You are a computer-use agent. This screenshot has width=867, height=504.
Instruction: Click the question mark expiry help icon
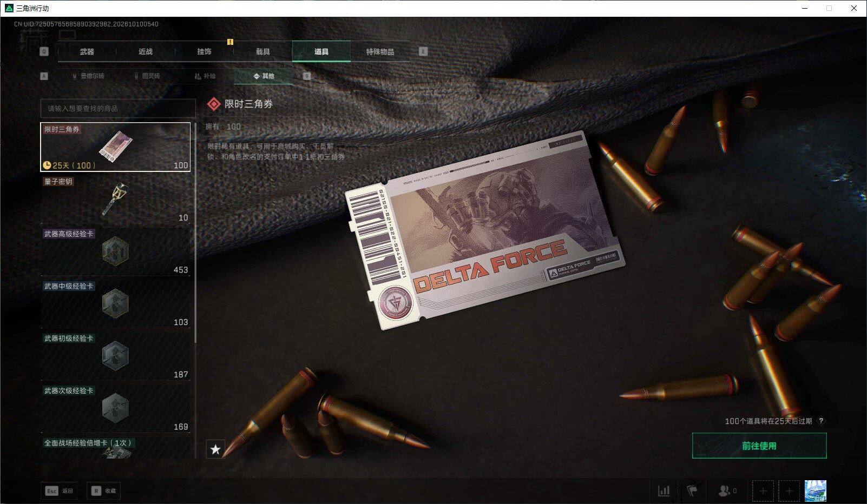tap(821, 421)
